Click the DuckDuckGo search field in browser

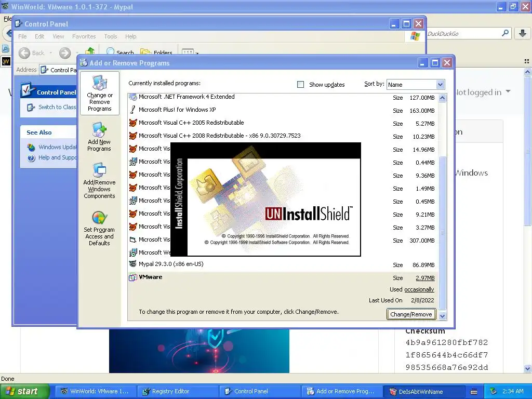[x=463, y=34]
